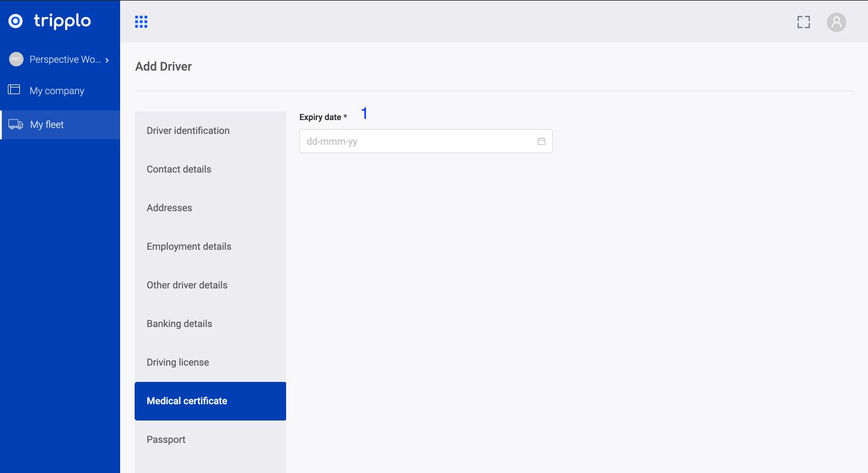868x473 pixels.
Task: Expand the Perspective Wo... company chevron
Action: 107,60
